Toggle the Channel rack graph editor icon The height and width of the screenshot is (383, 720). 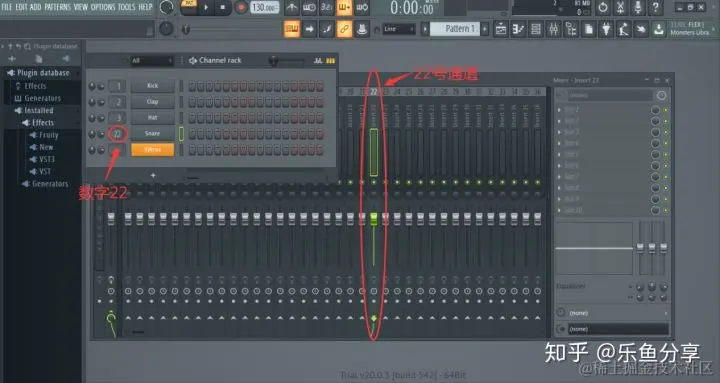click(318, 61)
